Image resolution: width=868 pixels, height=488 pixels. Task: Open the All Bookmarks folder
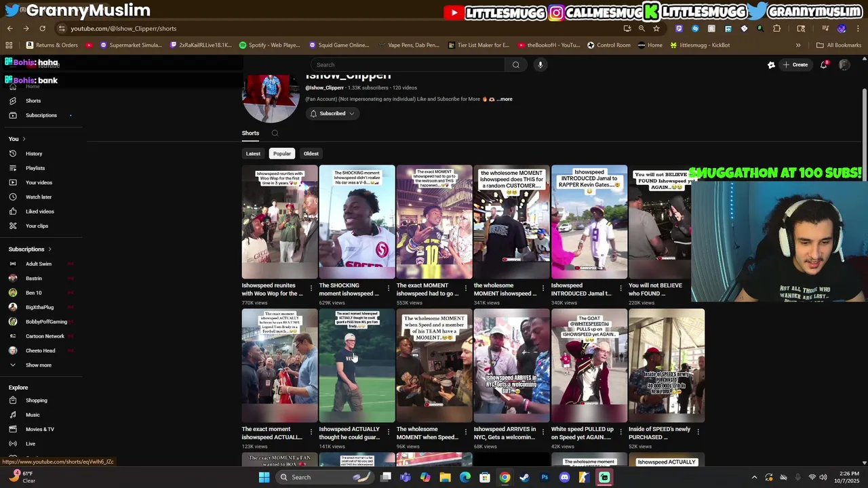[x=839, y=45]
